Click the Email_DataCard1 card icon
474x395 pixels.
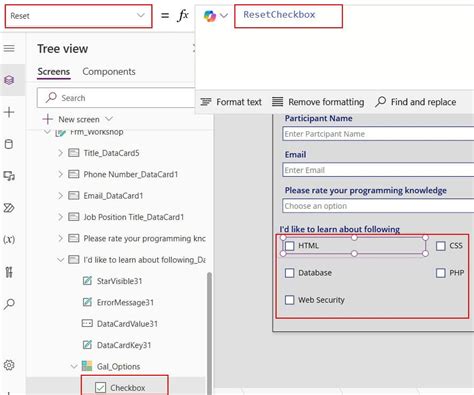click(74, 196)
